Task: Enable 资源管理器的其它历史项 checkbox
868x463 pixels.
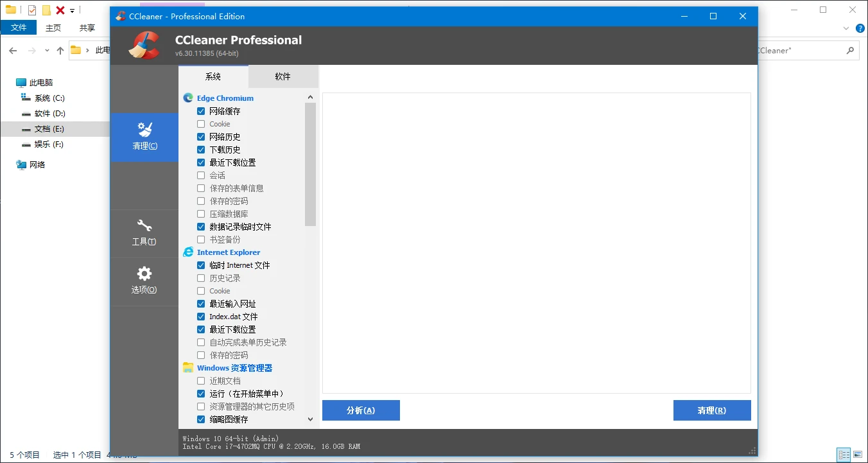Action: pos(201,406)
